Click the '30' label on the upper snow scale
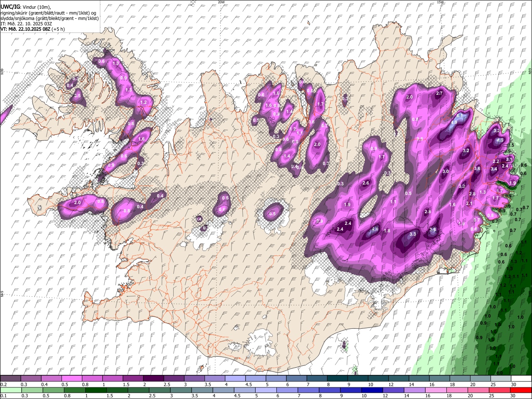The height and width of the screenshot is (399, 532). point(513,384)
